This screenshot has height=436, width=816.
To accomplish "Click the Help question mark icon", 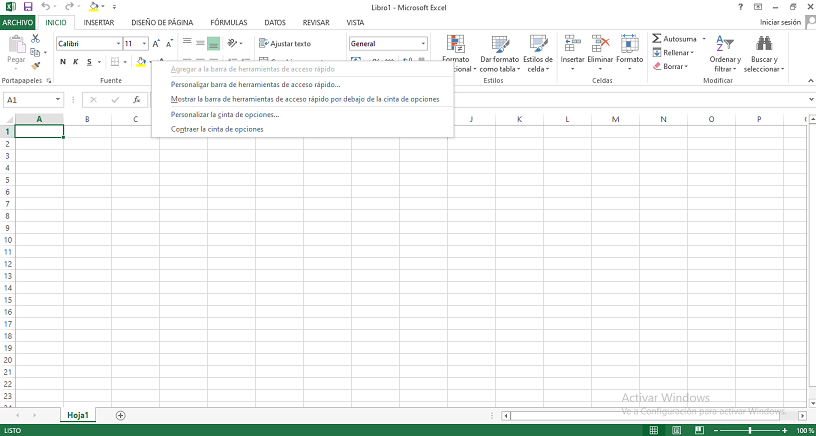I will 741,7.
